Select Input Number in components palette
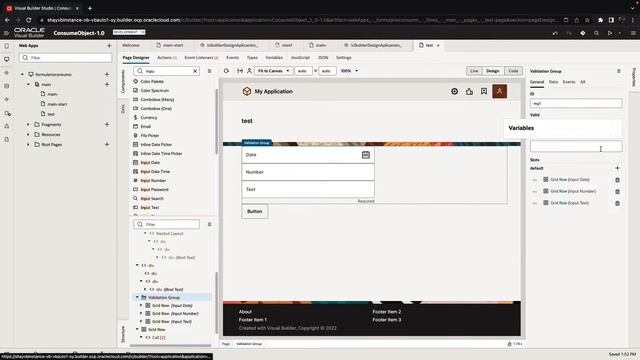640x360 pixels. pos(153,180)
